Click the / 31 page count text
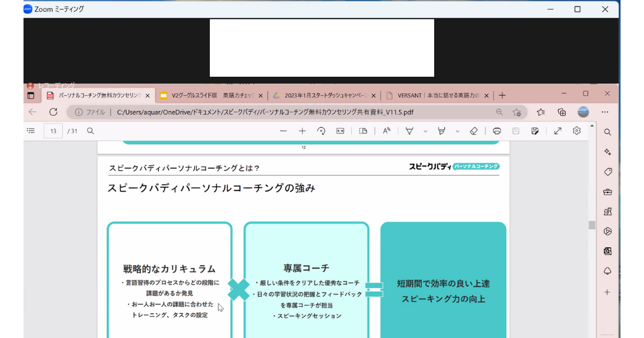644x338 pixels. pyautogui.click(x=72, y=131)
